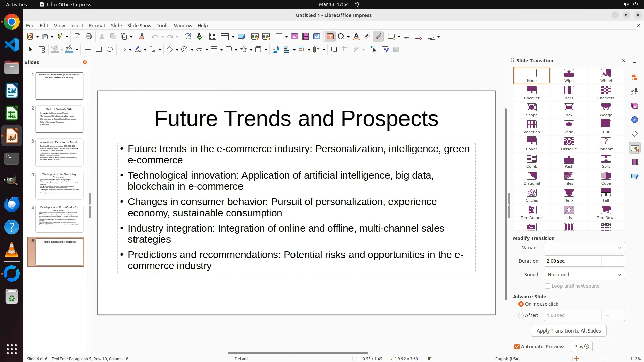This screenshot has width=644, height=362.
Task: Click Apply Transition to All Slides
Action: pyautogui.click(x=569, y=331)
